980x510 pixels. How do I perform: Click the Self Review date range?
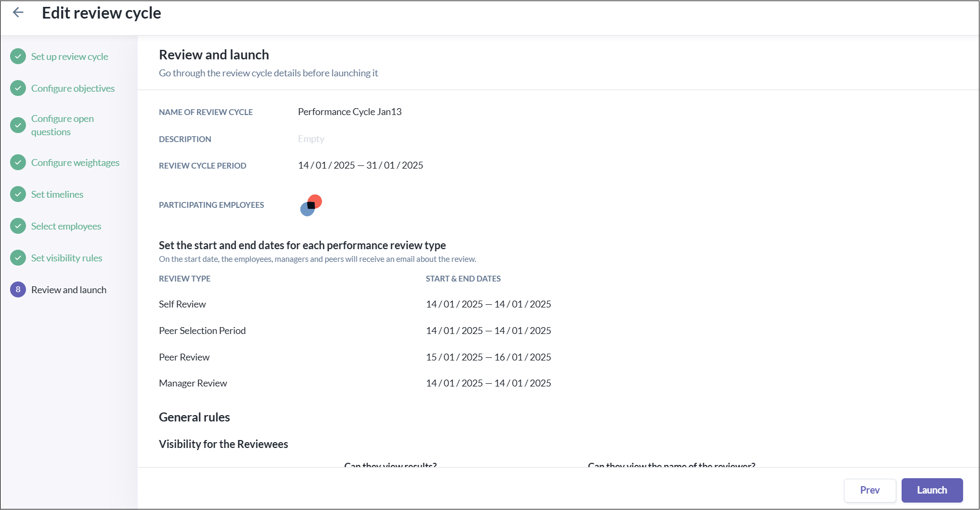pos(488,304)
